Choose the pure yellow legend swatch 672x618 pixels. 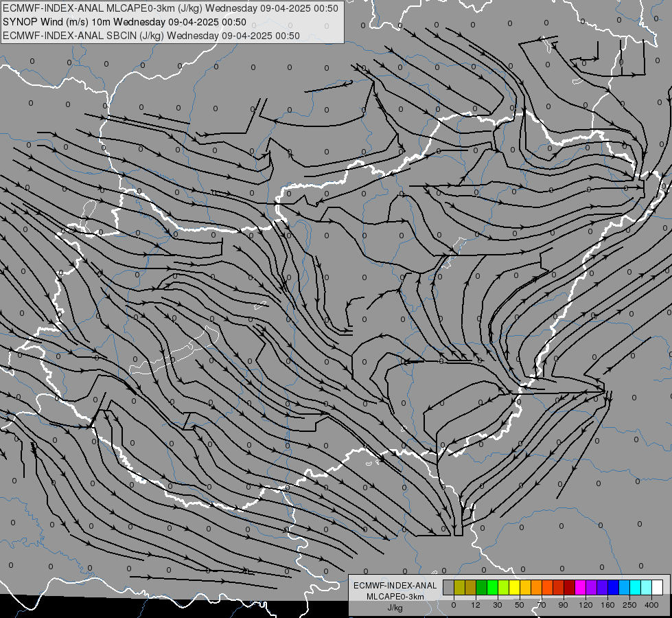pyautogui.click(x=514, y=588)
